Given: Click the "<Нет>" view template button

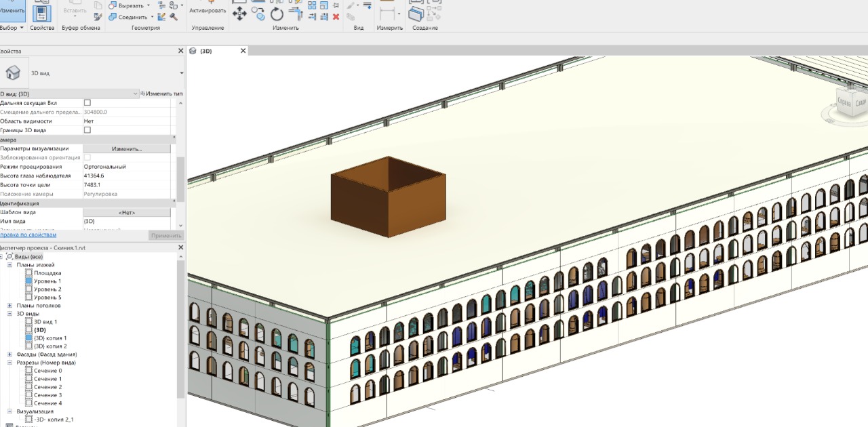Looking at the screenshot, I should (127, 212).
